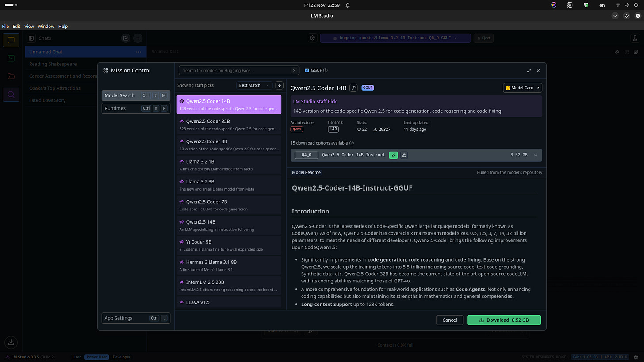Click the Download 8.52 GB button
The image size is (644, 362).
[x=504, y=320]
